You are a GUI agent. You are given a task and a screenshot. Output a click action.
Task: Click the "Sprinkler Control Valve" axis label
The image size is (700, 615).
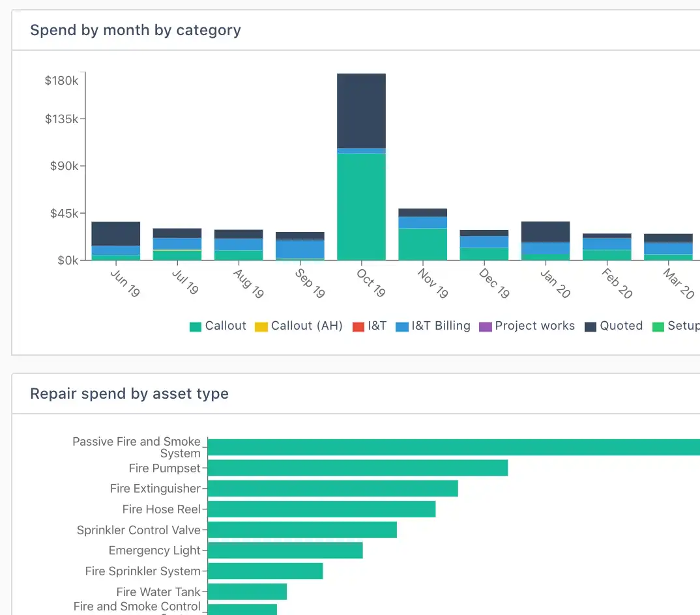pos(139,530)
